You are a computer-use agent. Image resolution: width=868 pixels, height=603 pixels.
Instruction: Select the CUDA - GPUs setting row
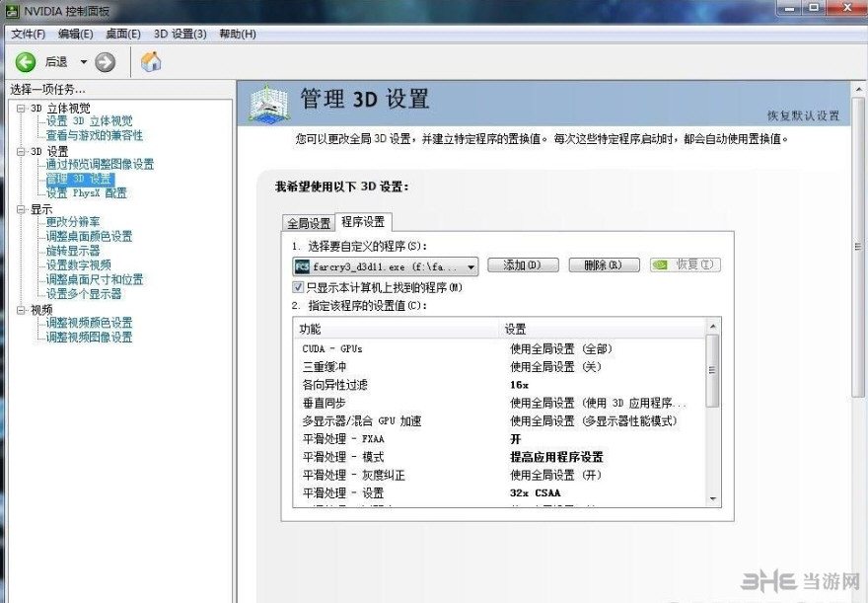click(500, 348)
